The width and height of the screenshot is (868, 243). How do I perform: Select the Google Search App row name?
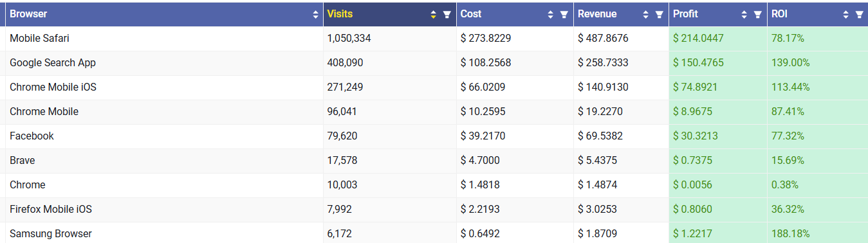coord(53,63)
